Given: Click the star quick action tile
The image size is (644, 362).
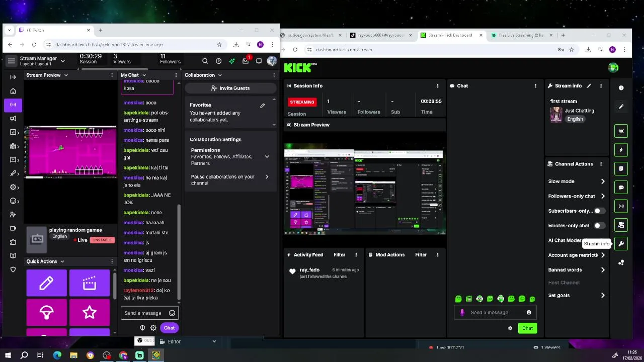Looking at the screenshot, I should [x=90, y=313].
